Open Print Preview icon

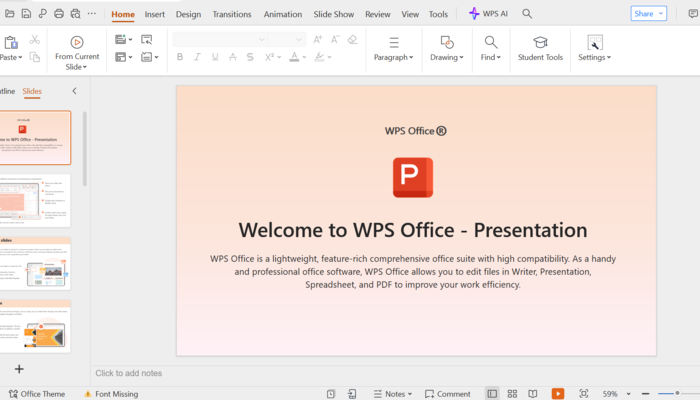point(75,14)
